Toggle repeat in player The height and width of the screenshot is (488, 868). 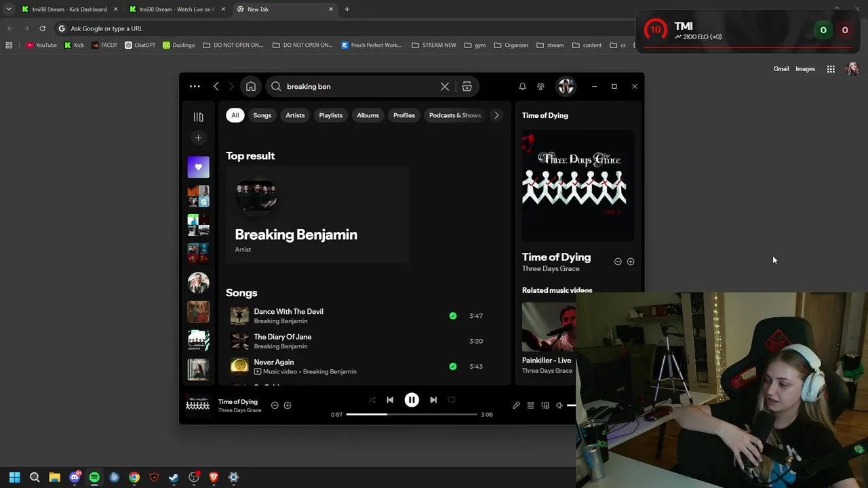452,400
